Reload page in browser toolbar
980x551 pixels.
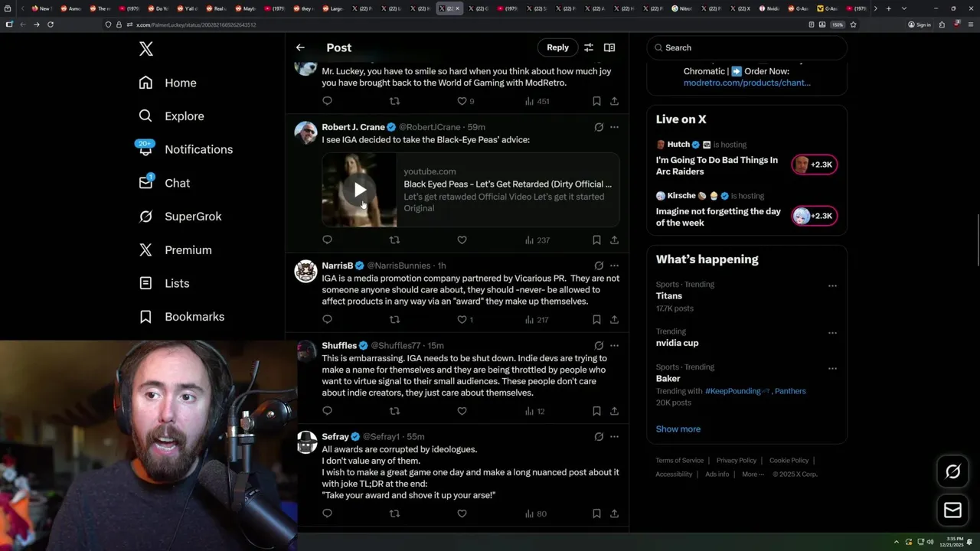point(51,24)
